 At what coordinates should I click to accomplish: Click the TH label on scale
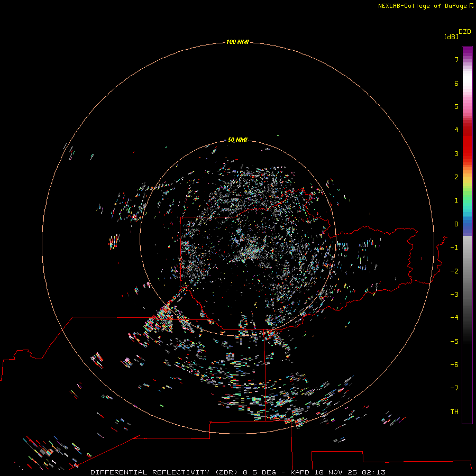pos(454,412)
